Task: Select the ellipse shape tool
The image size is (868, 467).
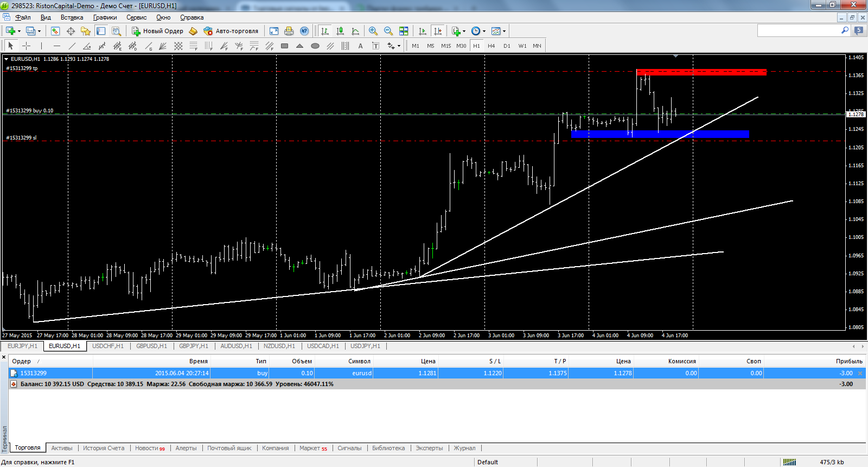Action: click(x=315, y=46)
